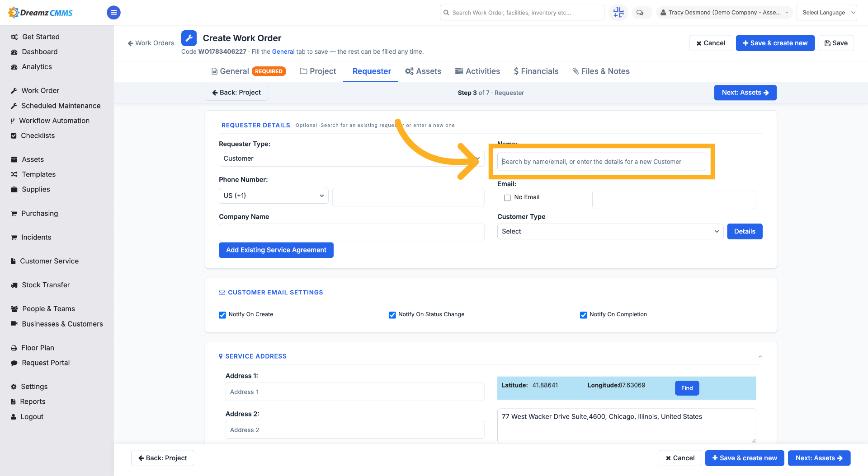Click top Back: Project button
Screen dimensions: 868x476
[236, 93]
